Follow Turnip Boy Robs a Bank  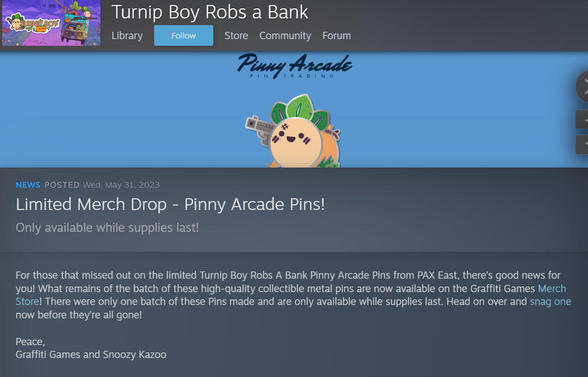coord(184,36)
